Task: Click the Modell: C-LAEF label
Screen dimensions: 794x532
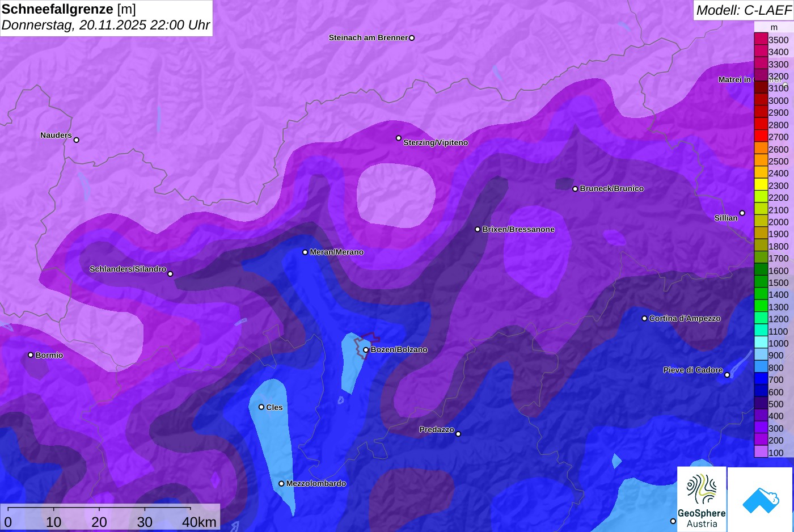Action: 744,10
